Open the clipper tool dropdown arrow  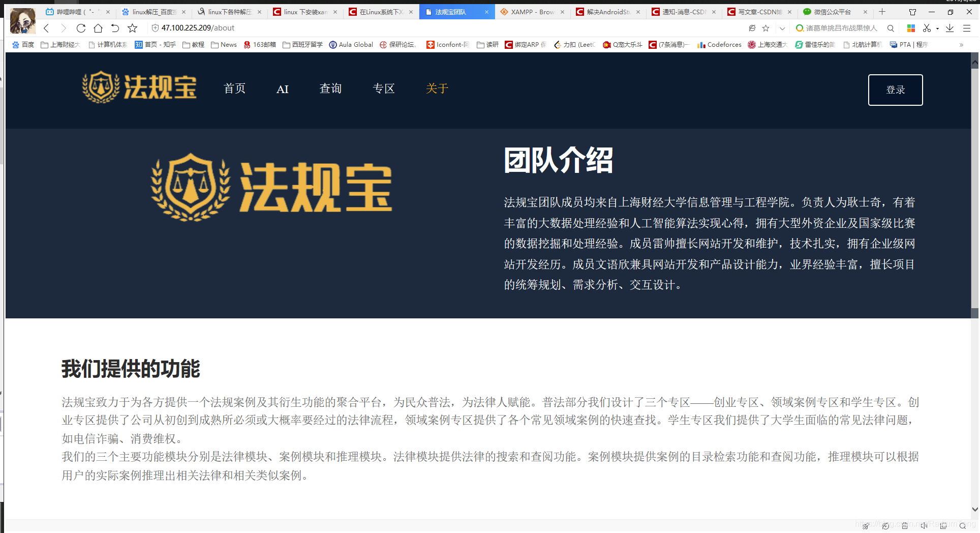pyautogui.click(x=937, y=28)
